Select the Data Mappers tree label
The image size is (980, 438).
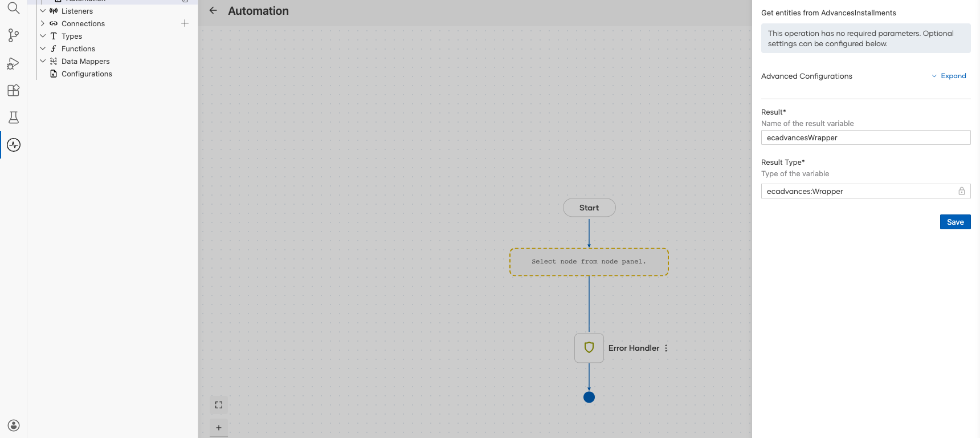click(85, 61)
